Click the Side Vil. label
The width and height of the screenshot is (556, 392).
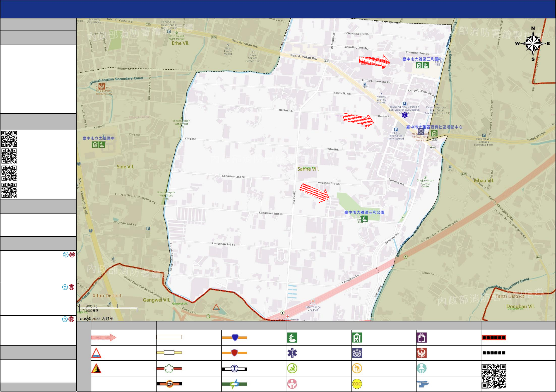click(x=125, y=167)
